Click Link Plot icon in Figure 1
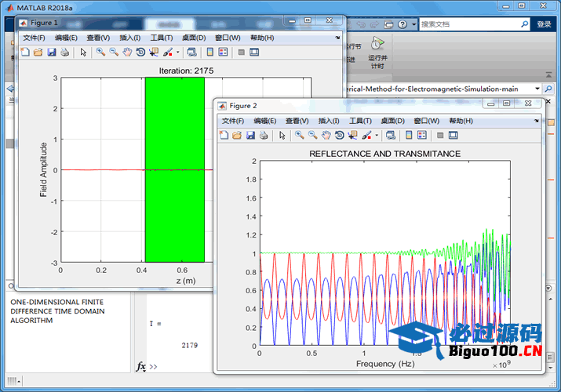The width and height of the screenshot is (561, 392). point(191,53)
